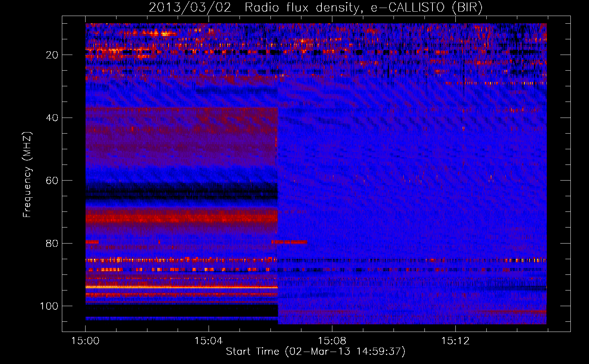Select the 'Frequency (MHZ)' axis label
Screen dimensions: 589x364
click(27, 174)
